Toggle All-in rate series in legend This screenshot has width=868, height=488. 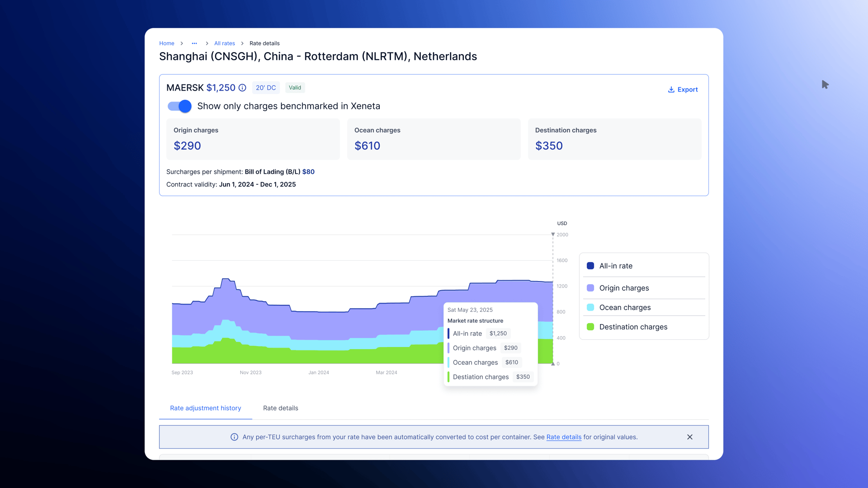(615, 266)
